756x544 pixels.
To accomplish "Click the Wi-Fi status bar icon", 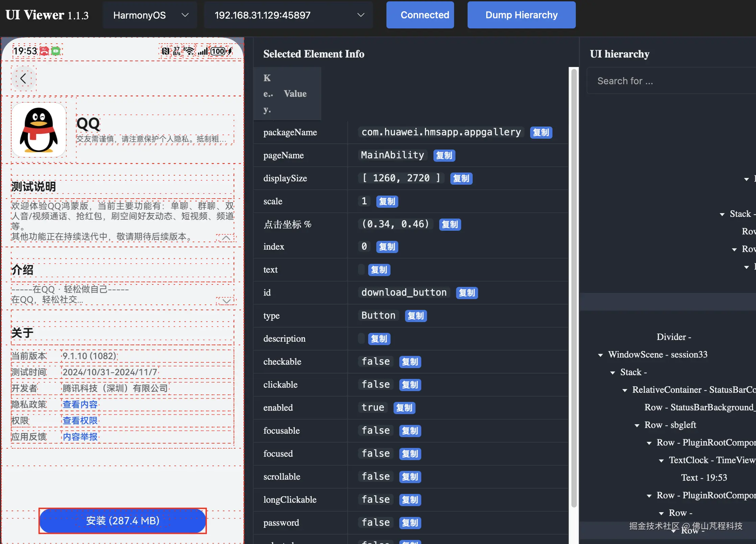I will (x=189, y=51).
